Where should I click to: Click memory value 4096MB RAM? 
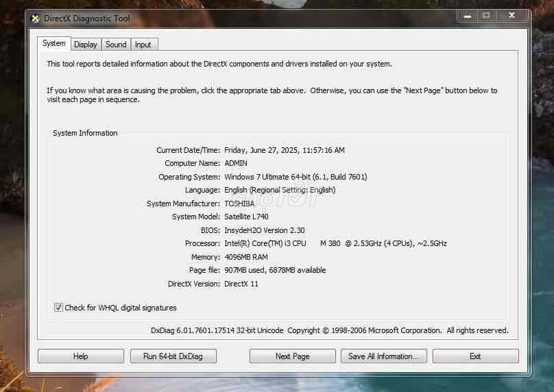point(246,257)
